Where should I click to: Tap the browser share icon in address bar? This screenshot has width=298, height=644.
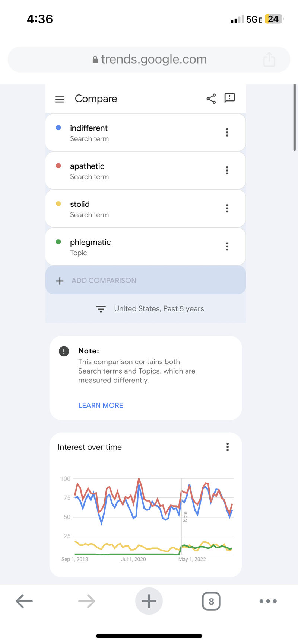(x=269, y=60)
